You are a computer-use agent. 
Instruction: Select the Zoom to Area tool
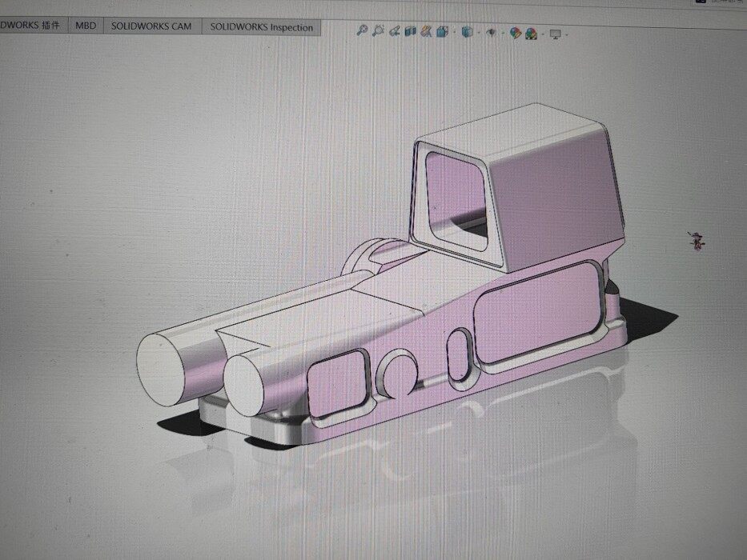tap(378, 30)
